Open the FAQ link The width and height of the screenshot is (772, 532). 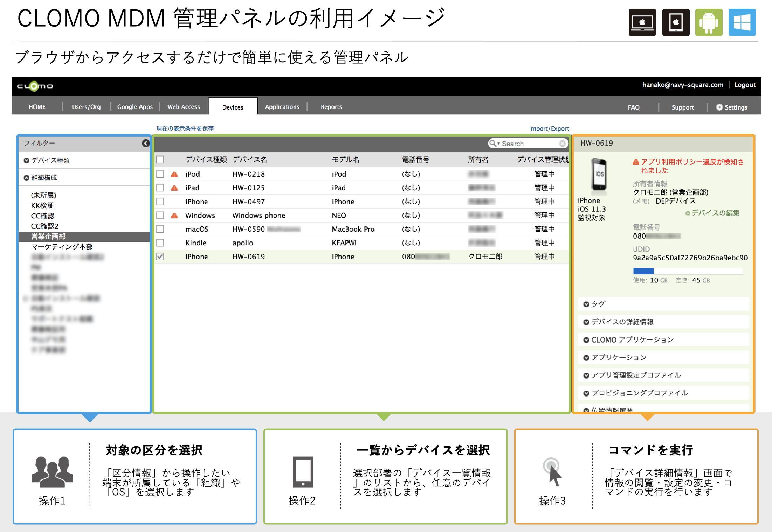(x=633, y=107)
